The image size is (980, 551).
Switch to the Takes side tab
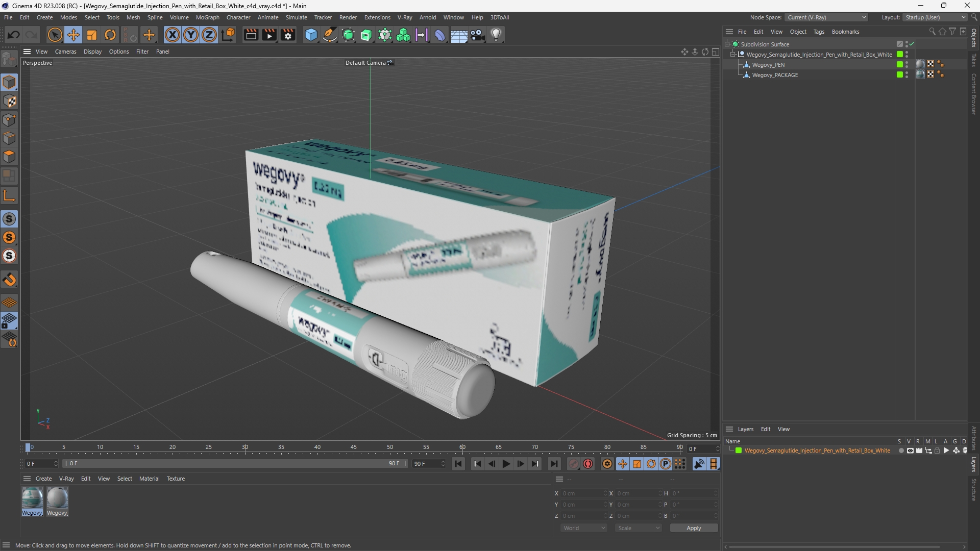click(974, 60)
